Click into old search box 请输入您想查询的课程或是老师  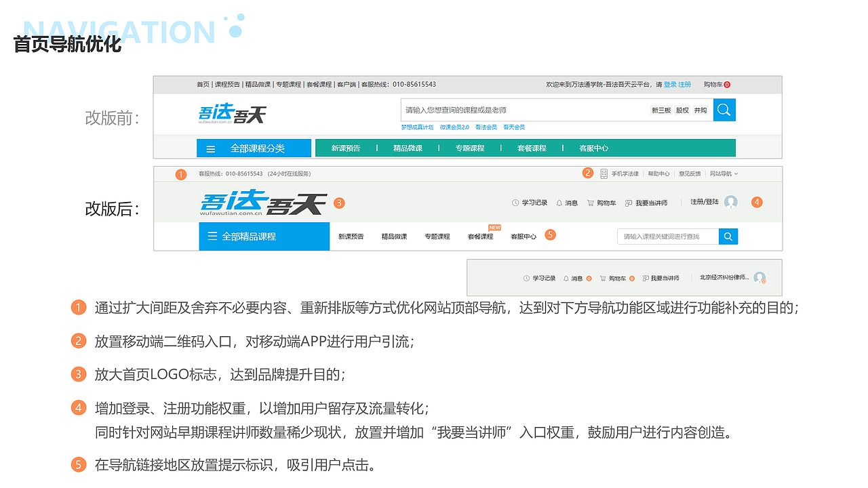[556, 110]
